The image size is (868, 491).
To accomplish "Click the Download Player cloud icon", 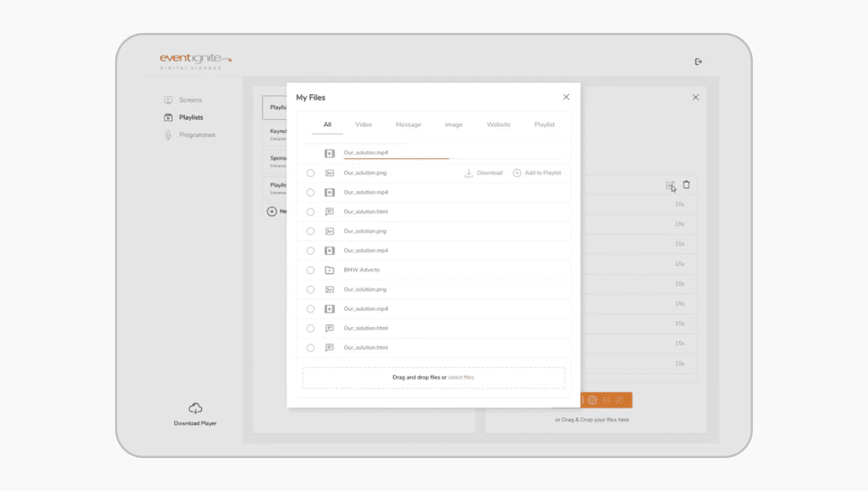I will pos(194,408).
